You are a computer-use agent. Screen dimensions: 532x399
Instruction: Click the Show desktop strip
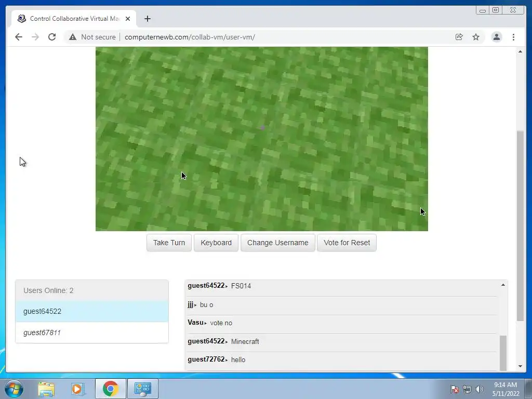point(528,389)
